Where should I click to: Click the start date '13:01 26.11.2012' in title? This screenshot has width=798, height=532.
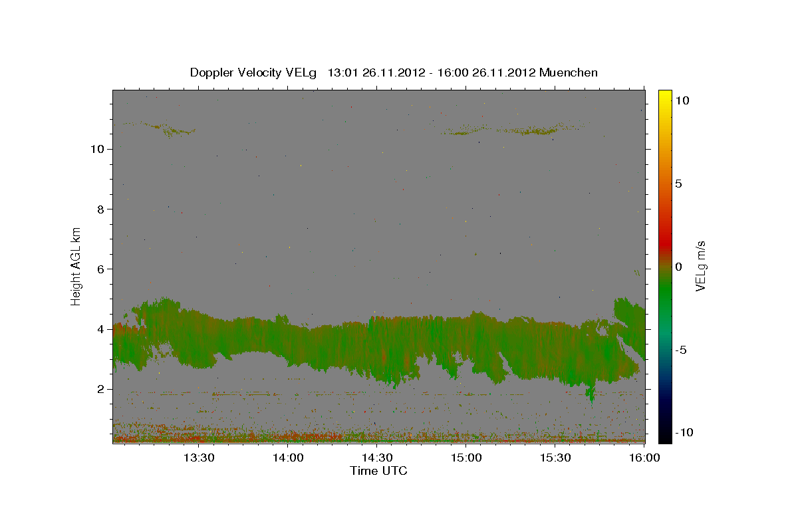coord(375,72)
